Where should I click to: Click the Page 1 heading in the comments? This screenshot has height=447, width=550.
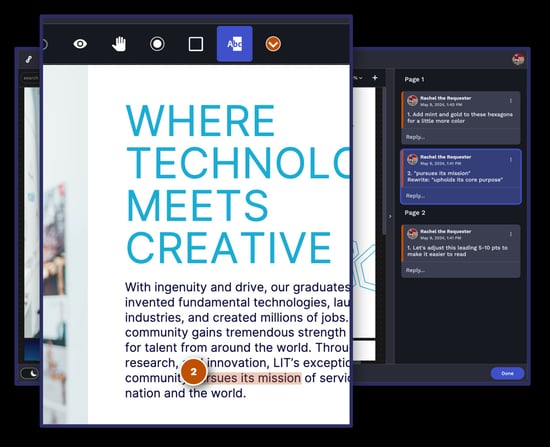click(414, 79)
